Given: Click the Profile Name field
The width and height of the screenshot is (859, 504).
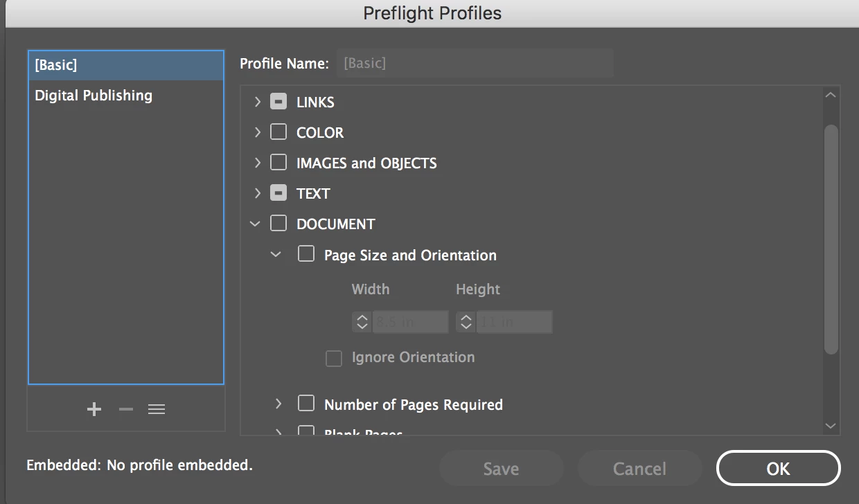Looking at the screenshot, I should pyautogui.click(x=475, y=64).
